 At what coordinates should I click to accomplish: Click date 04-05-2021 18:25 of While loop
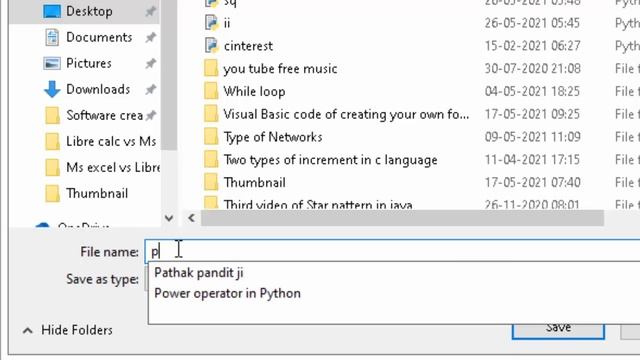[532, 92]
